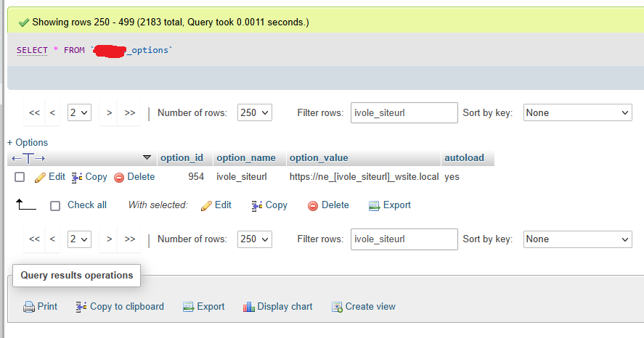Go to next page with bottom > button
644x338 pixels.
(x=109, y=239)
